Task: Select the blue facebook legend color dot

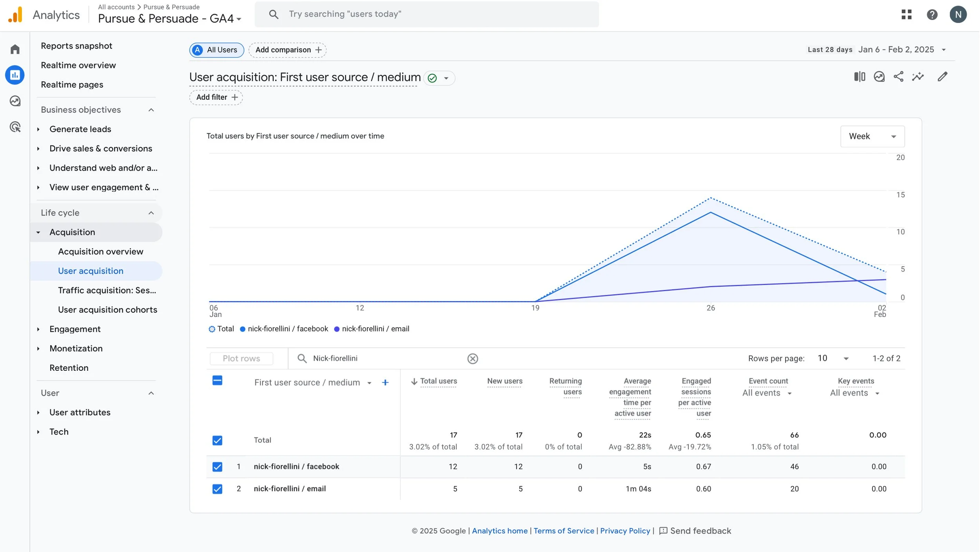Action: coord(243,329)
